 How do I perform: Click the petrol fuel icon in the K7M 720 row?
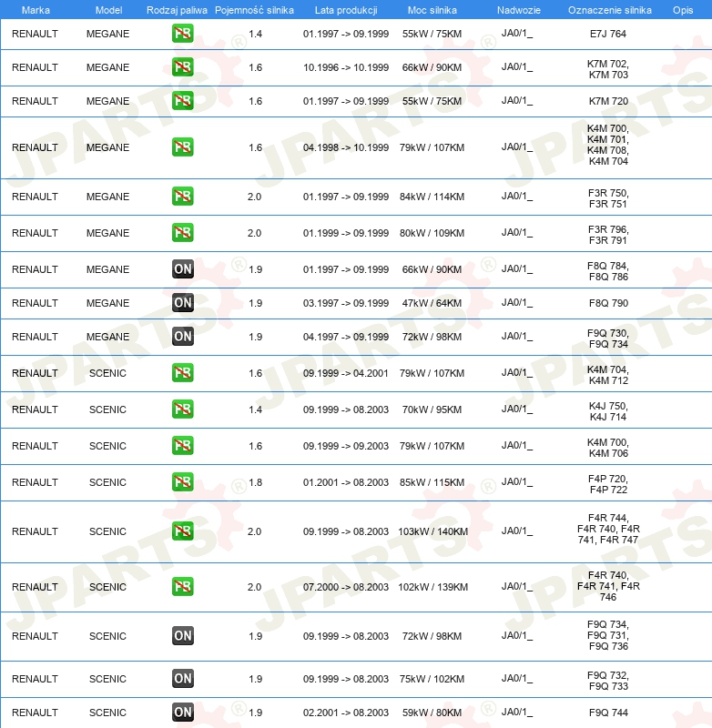tap(182, 101)
